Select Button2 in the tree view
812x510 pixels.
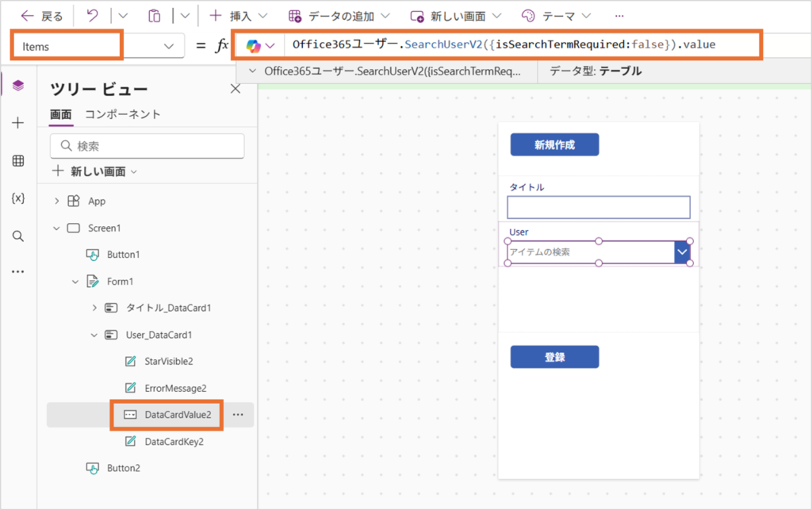point(124,468)
